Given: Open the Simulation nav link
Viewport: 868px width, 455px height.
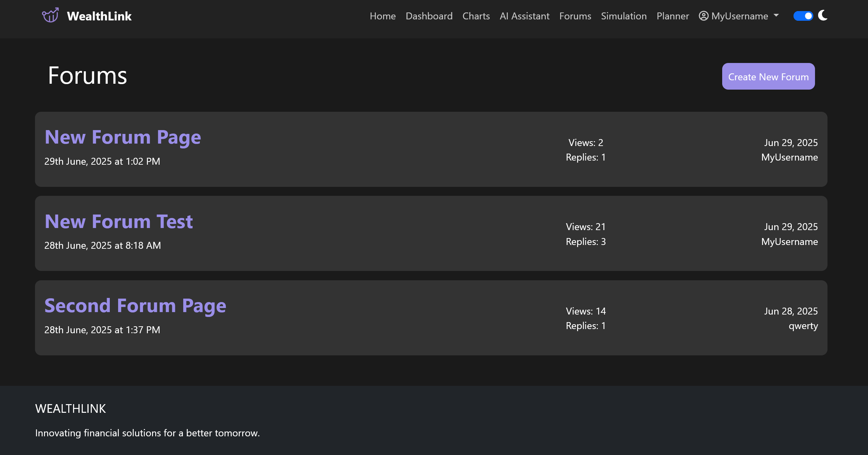Looking at the screenshot, I should coord(623,16).
